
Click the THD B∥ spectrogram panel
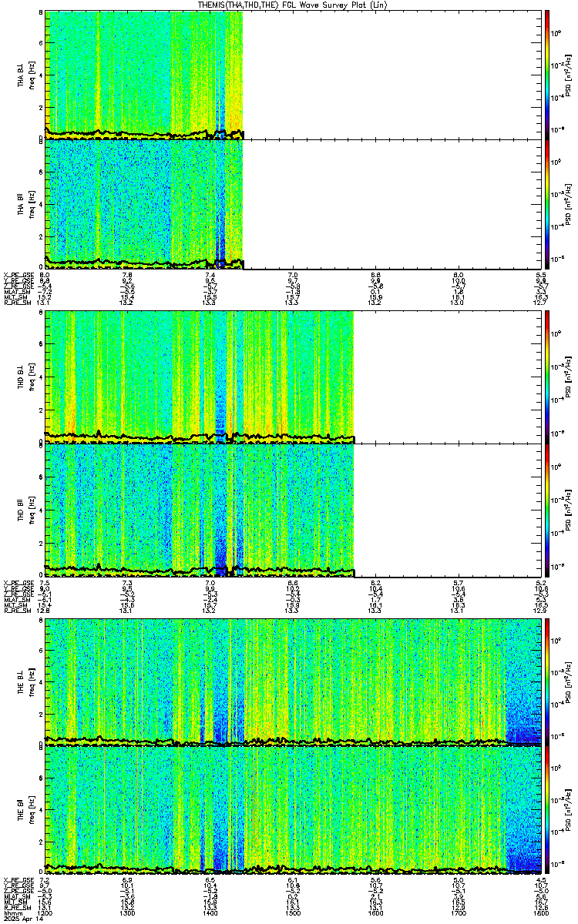(294, 509)
